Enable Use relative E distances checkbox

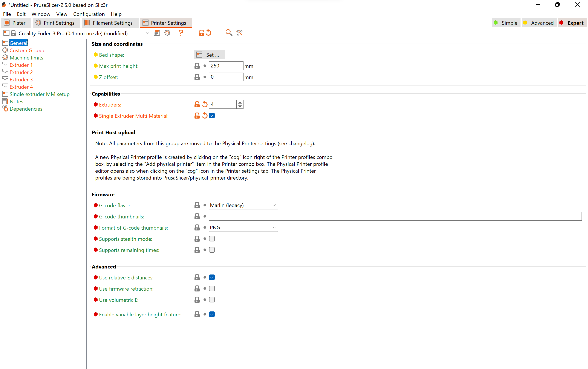point(212,278)
